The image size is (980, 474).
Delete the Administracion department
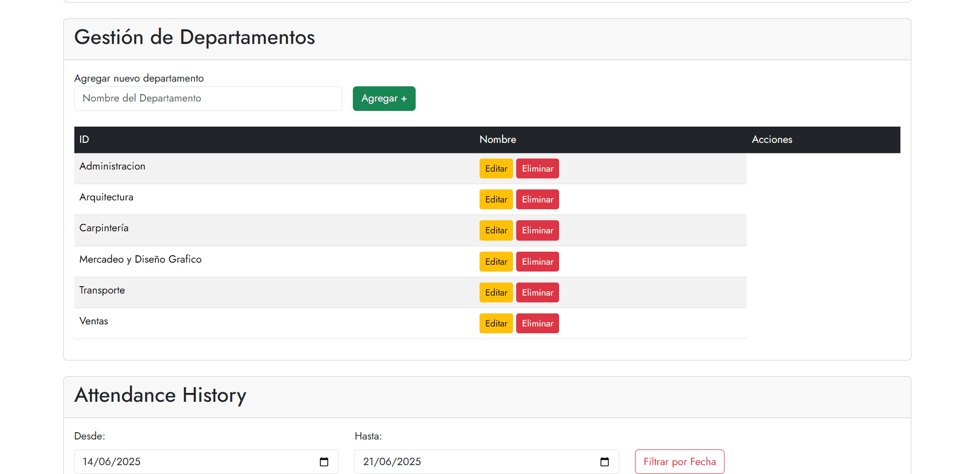click(537, 168)
